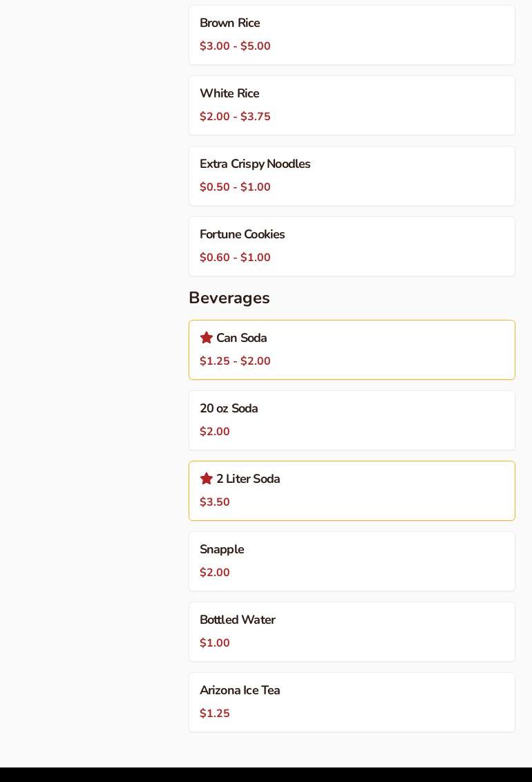This screenshot has width=532, height=782.
Task: Click the $3.50 price label
Action: tap(215, 502)
